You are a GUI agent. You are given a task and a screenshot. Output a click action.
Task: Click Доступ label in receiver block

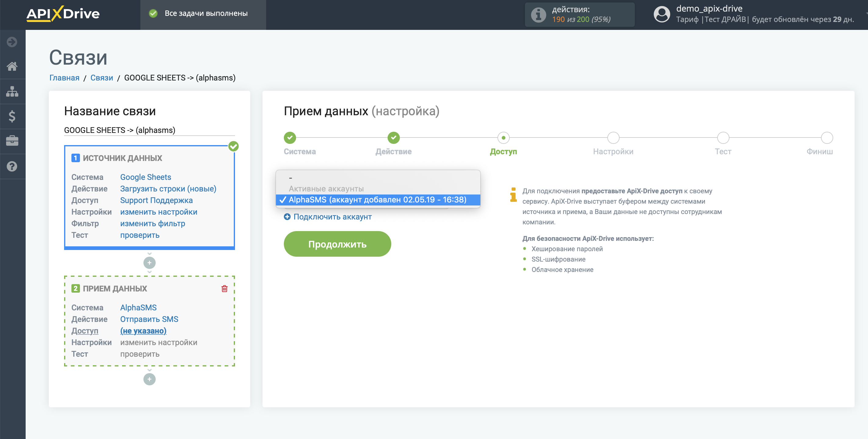coord(85,331)
